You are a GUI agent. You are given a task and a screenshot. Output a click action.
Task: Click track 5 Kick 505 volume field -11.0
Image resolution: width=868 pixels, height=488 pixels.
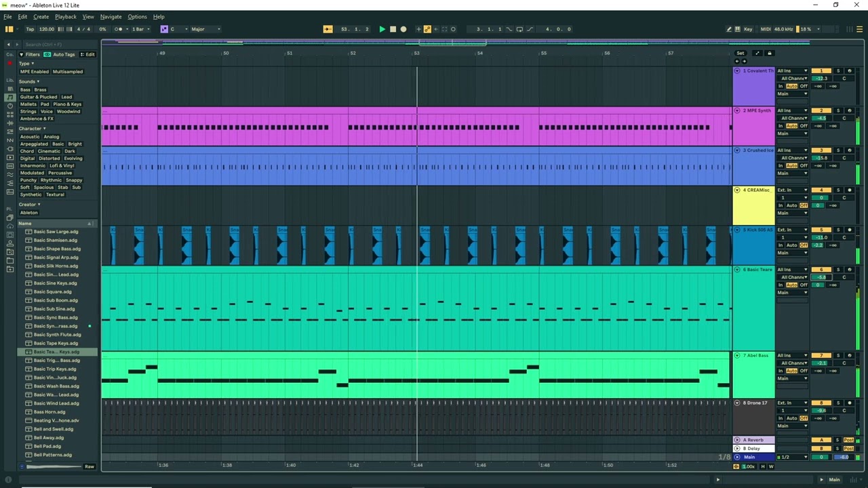[821, 238]
